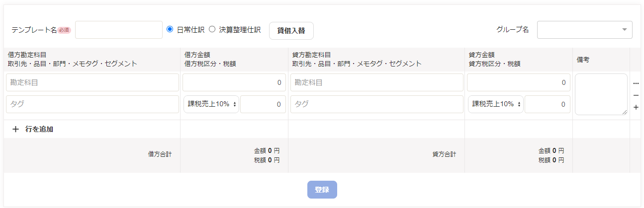The image size is (644, 208).
Task: Expand the 借方 tax category 課税売上10% dropdown
Action: coord(211,104)
